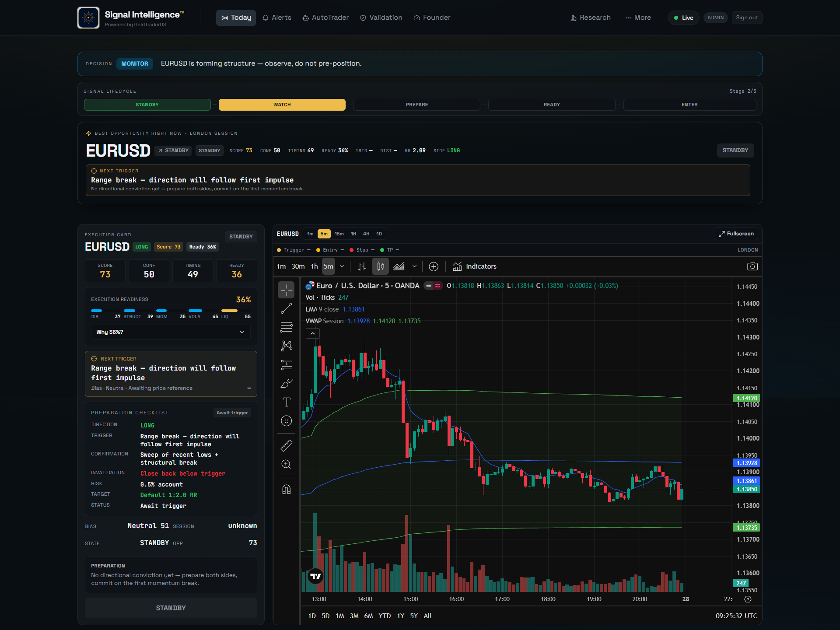
Task: Open the timeframe interval dropdown arrow
Action: [x=342, y=266]
